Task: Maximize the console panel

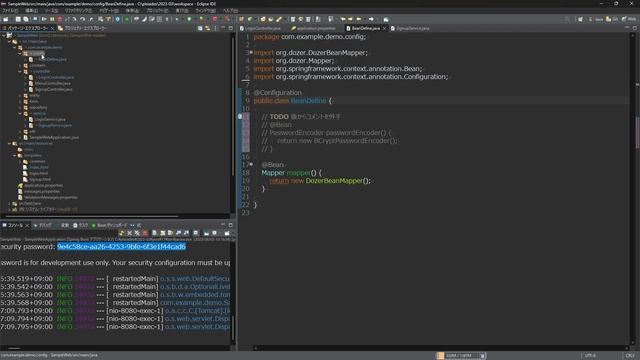Action: click(231, 225)
